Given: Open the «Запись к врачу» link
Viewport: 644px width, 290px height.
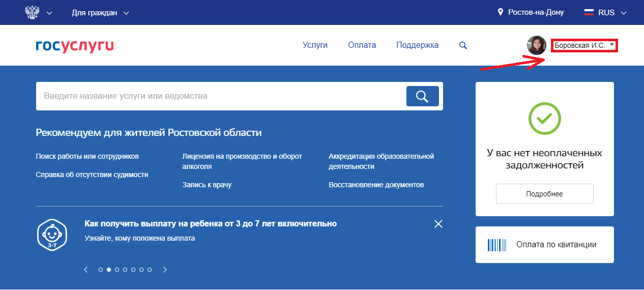Looking at the screenshot, I should coord(207,185).
